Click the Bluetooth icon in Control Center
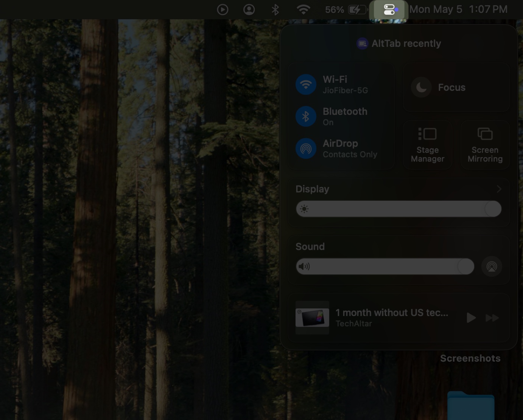The height and width of the screenshot is (420, 523). point(306,116)
